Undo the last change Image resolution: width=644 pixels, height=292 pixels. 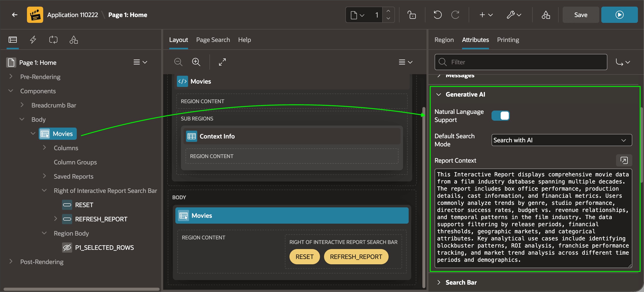(x=438, y=15)
